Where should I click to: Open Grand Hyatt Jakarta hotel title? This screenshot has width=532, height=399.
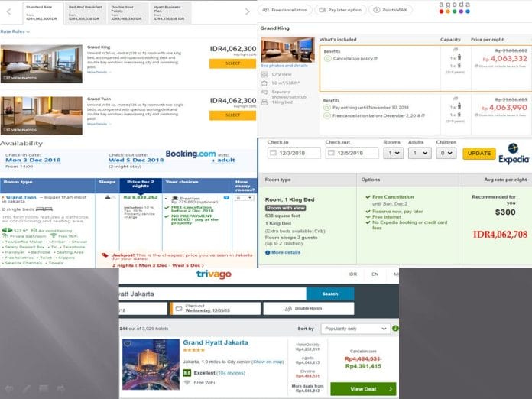(216, 342)
